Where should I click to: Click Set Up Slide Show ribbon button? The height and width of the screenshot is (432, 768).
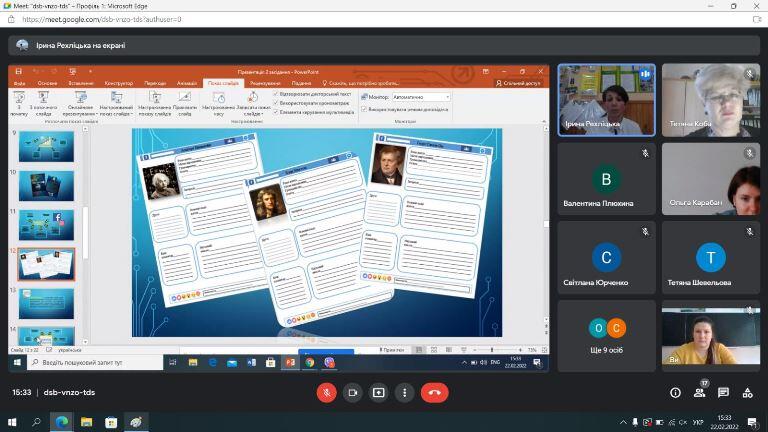click(155, 103)
